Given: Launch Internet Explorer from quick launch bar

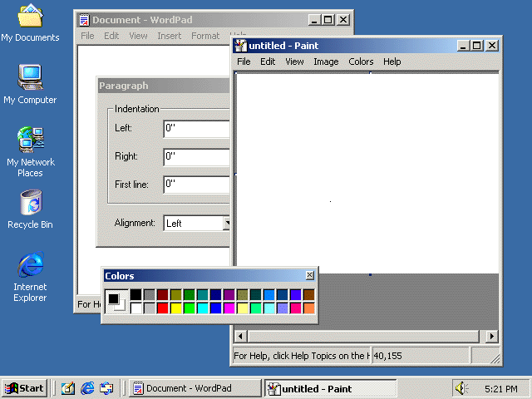Looking at the screenshot, I should click(87, 388).
